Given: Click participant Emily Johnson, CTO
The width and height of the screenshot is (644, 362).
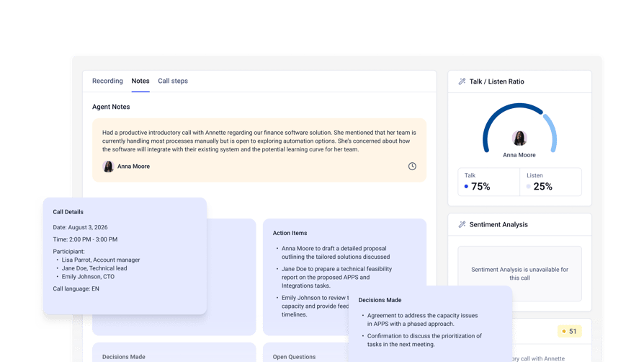Looking at the screenshot, I should (x=88, y=276).
